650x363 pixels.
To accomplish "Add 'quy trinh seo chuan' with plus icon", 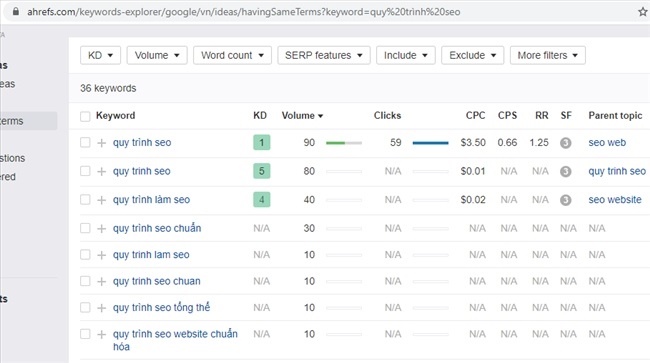I will 102,282.
